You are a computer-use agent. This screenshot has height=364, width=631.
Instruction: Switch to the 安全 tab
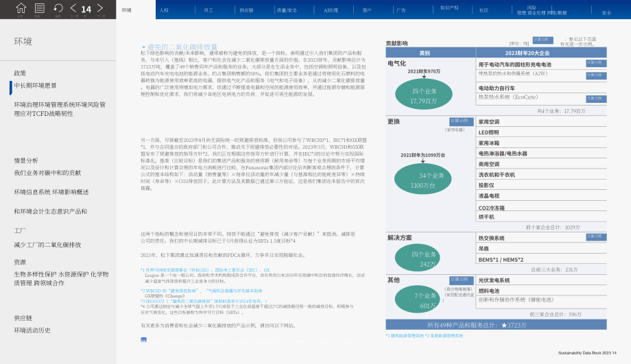606,12
